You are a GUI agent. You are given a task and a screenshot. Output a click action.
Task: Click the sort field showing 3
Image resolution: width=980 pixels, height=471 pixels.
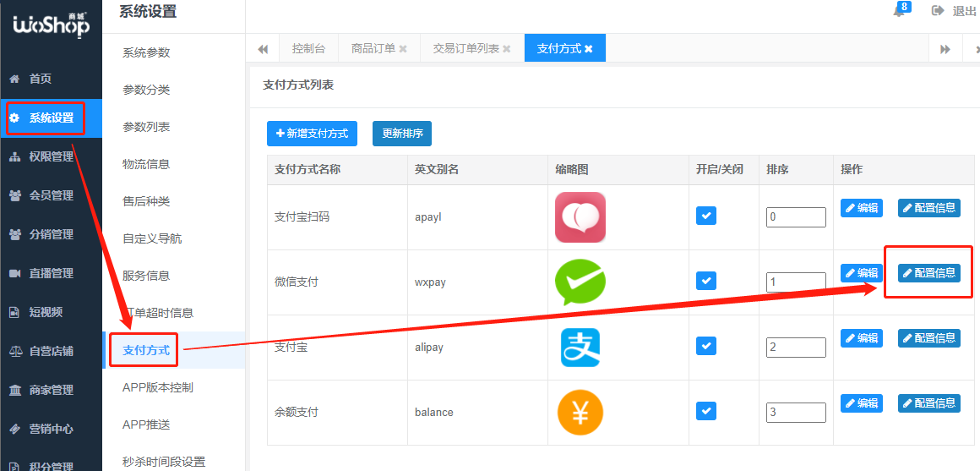pyautogui.click(x=796, y=412)
